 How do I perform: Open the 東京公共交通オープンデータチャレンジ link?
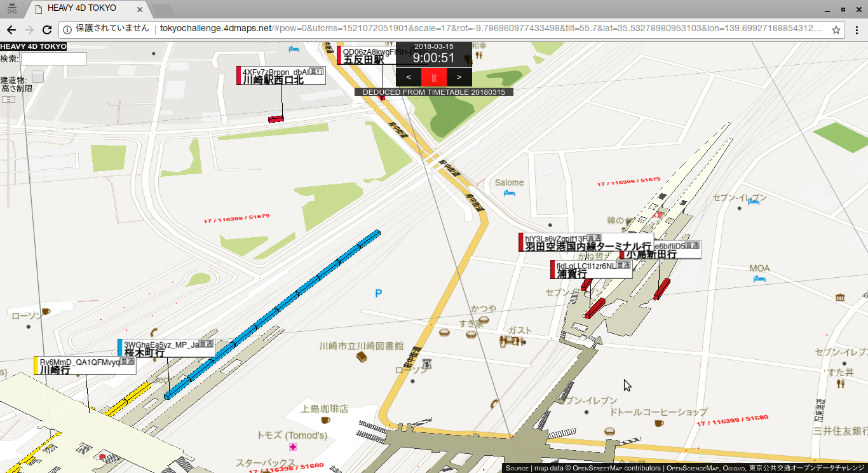coord(807,468)
